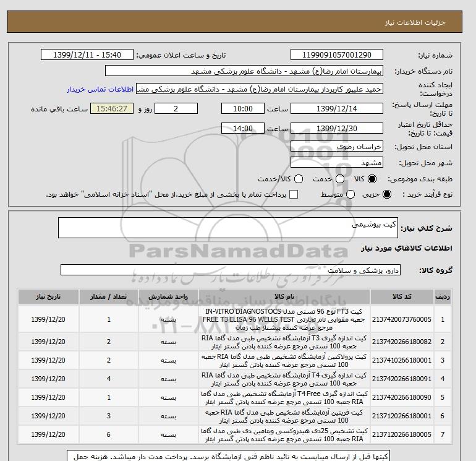Screen dimensions: 476x461
Task: Click delivery city field مشهد
Action: tap(337, 163)
